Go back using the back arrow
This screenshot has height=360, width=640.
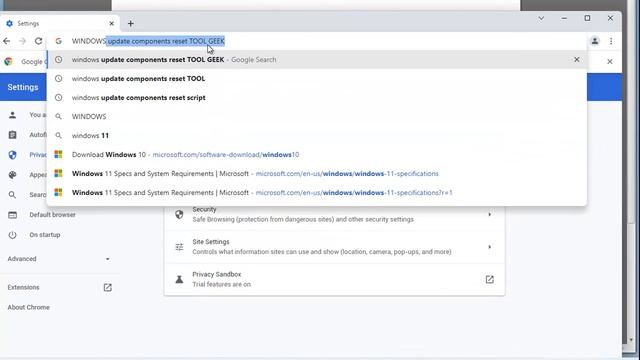coord(7,41)
